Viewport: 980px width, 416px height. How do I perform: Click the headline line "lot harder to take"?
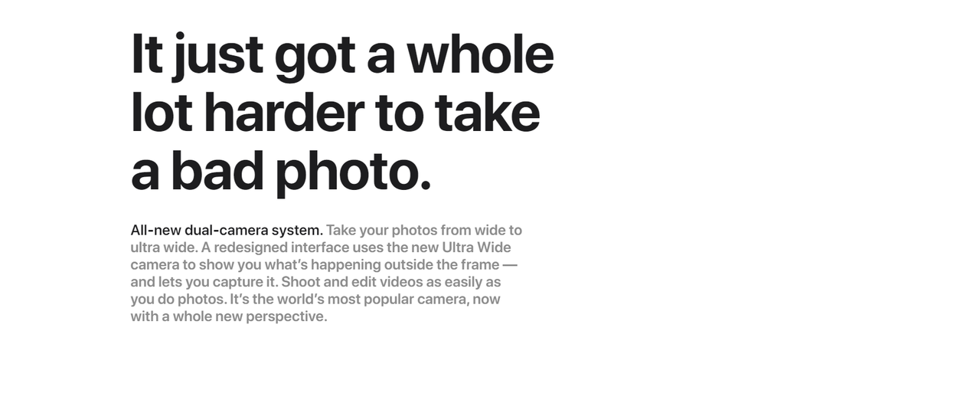pos(335,113)
